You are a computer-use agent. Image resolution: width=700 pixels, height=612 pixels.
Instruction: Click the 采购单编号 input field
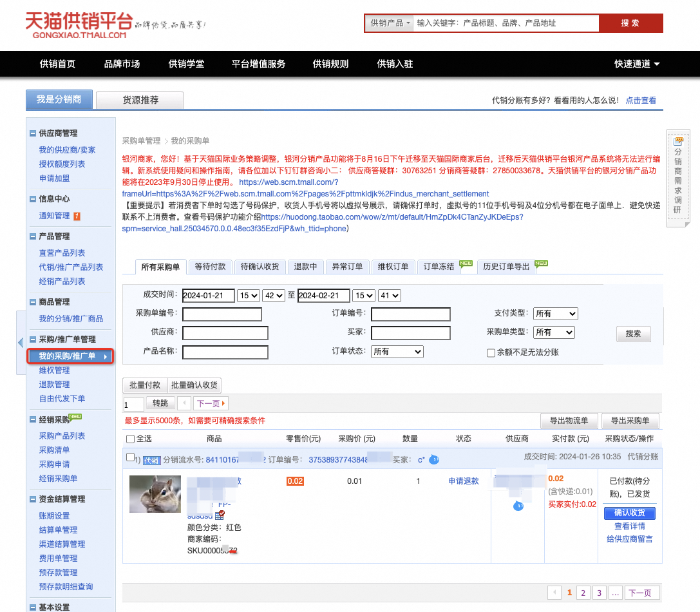point(222,314)
